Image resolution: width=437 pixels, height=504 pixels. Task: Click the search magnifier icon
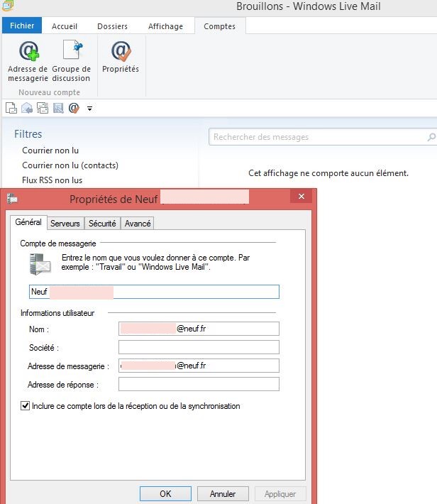431,137
